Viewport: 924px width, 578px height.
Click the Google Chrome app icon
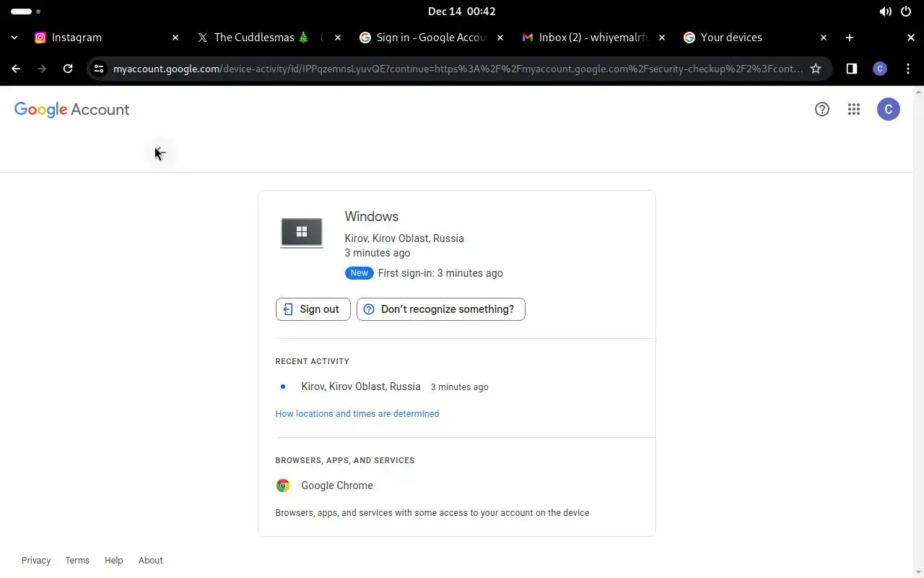[283, 486]
